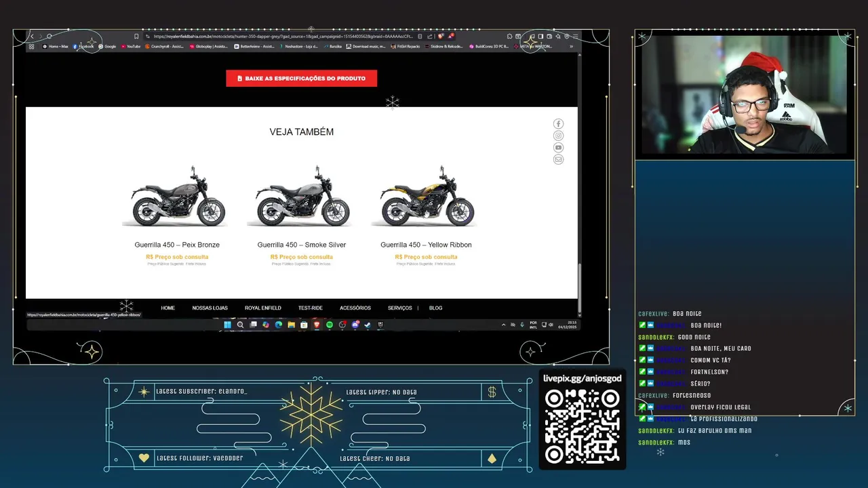Open the Facebook social icon on page sidebar
This screenshot has height=488, width=868.
coord(558,123)
